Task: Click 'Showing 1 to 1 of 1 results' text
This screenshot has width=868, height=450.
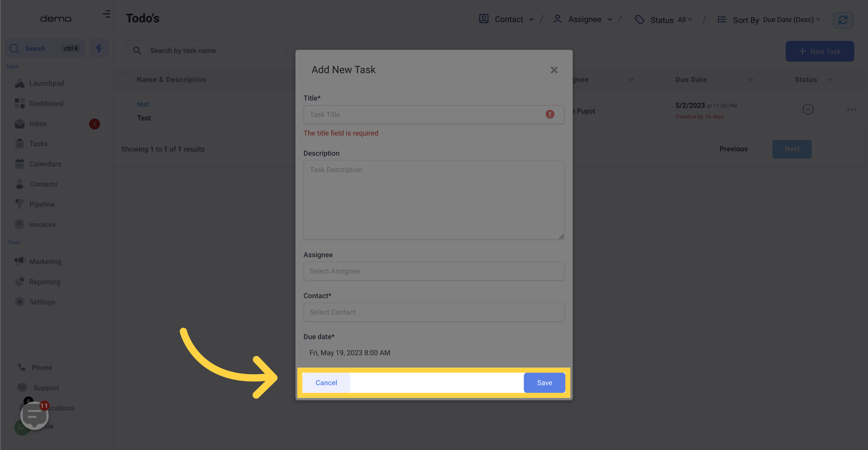Action: click(163, 149)
